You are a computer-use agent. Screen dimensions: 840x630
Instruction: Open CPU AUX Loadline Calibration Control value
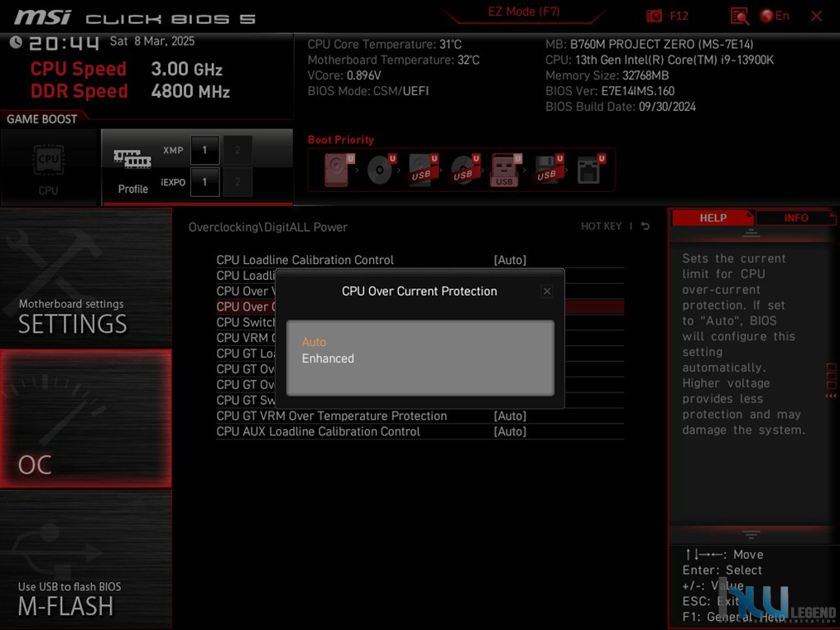(510, 431)
